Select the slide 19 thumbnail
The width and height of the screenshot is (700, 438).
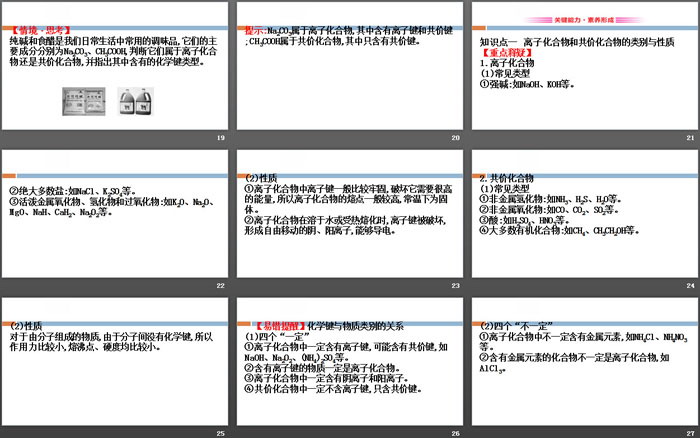point(115,70)
